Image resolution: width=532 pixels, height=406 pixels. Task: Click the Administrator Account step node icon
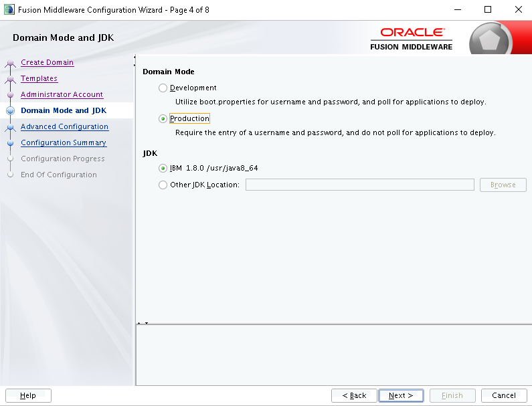(11, 94)
